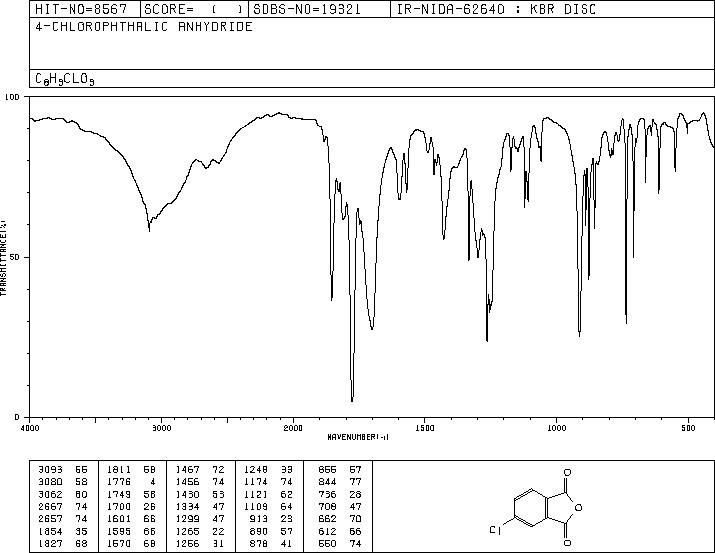The height and width of the screenshot is (553, 715).
Task: Select peak value 1121 in the table
Action: click(256, 494)
